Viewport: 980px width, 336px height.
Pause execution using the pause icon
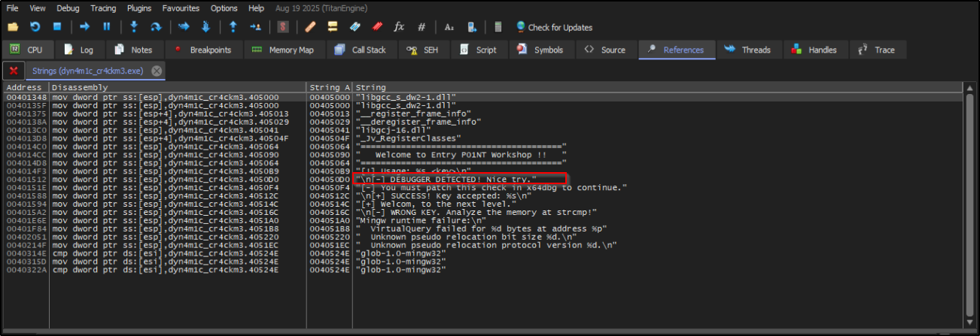coord(106,27)
